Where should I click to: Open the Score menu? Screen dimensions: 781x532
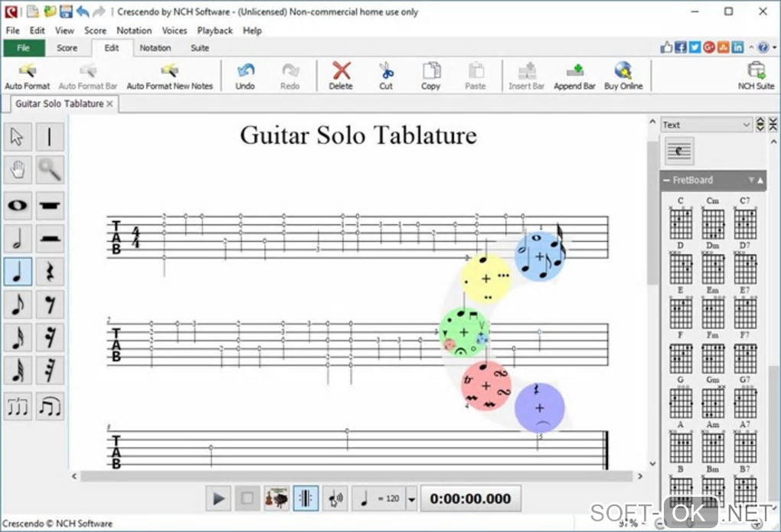pyautogui.click(x=95, y=31)
